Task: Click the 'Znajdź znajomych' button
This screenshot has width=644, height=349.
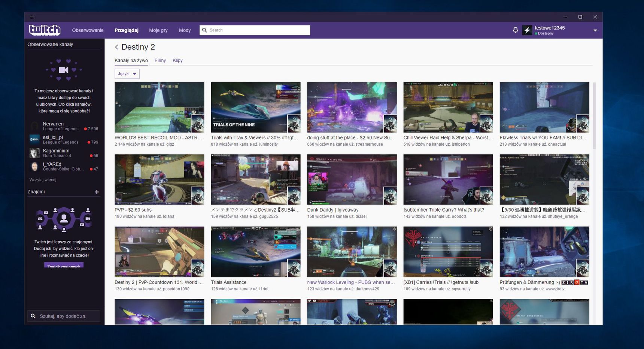Action: tap(64, 265)
